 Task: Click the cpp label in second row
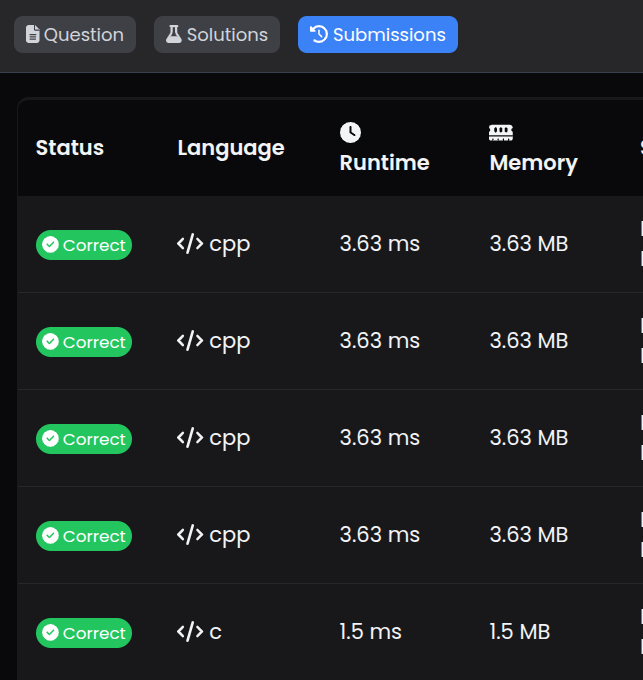[x=230, y=342]
